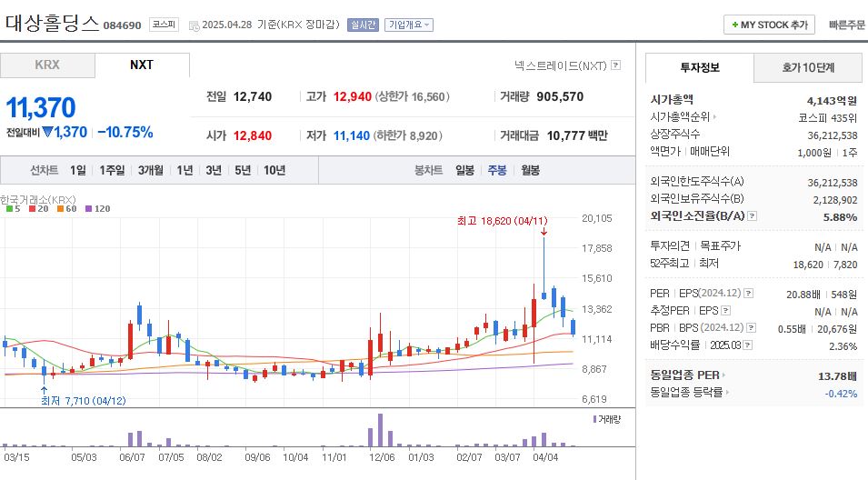The image size is (868, 480).
Task: Click the plus icon in MY STOCK 추가
Action: click(735, 25)
